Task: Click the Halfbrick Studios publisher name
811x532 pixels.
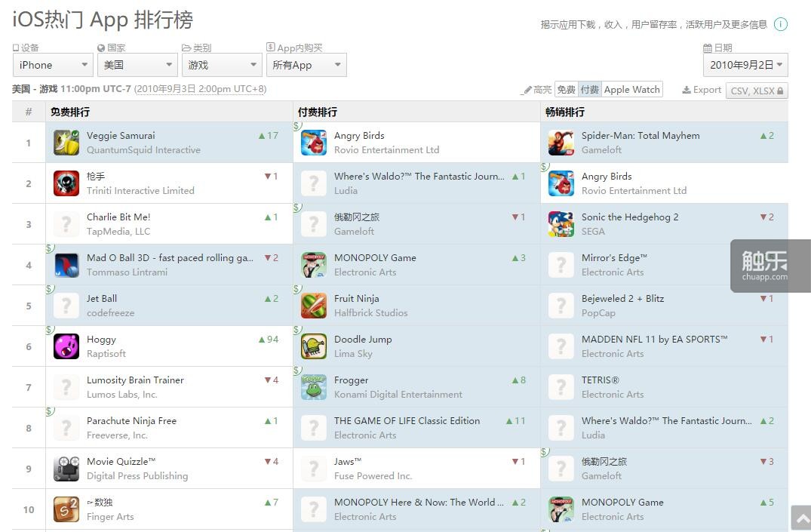Action: (x=371, y=313)
